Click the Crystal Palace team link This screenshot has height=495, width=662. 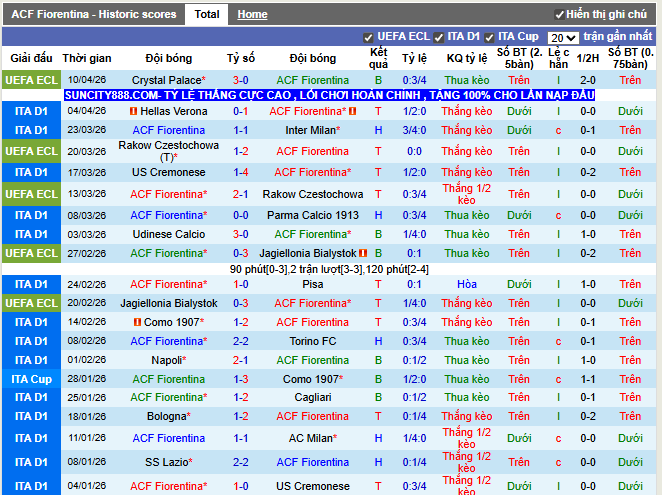[x=166, y=80]
